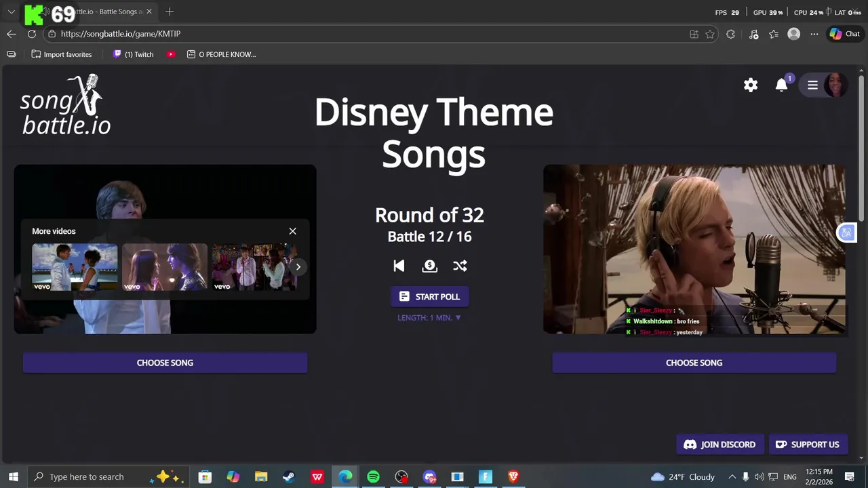Show hidden system tray icons
Screen dimensions: 868x488
(732, 476)
